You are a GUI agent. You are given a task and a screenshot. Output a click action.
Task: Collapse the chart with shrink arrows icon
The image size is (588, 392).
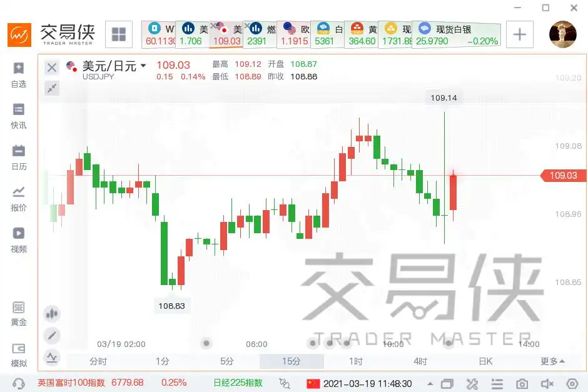(52, 88)
